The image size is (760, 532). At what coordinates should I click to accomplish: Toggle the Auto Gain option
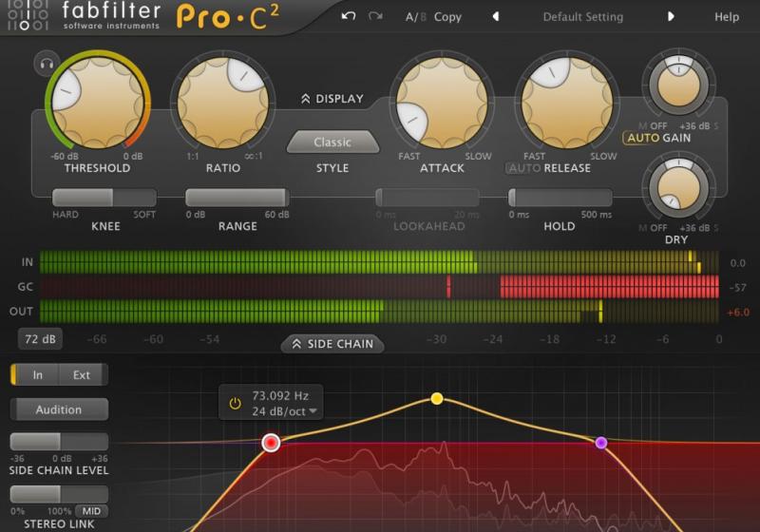(x=644, y=138)
